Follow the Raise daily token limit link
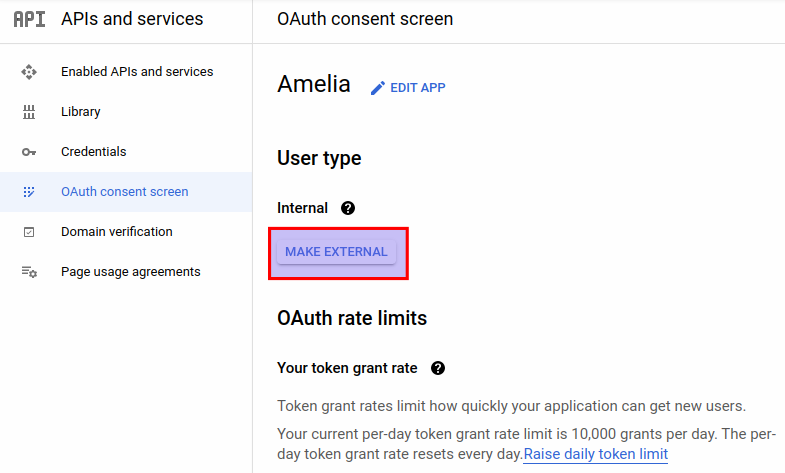The width and height of the screenshot is (785, 473). point(595,454)
